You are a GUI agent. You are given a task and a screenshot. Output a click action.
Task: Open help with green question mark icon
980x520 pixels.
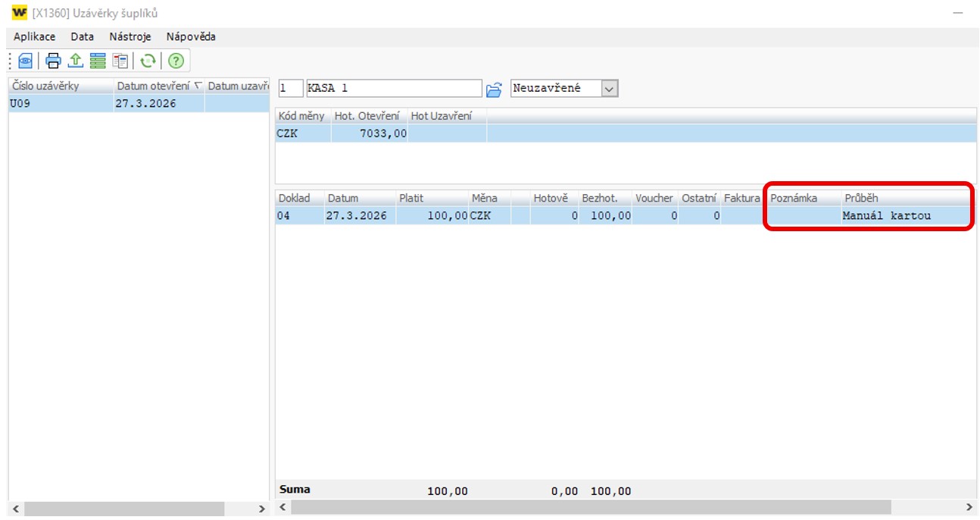point(176,61)
